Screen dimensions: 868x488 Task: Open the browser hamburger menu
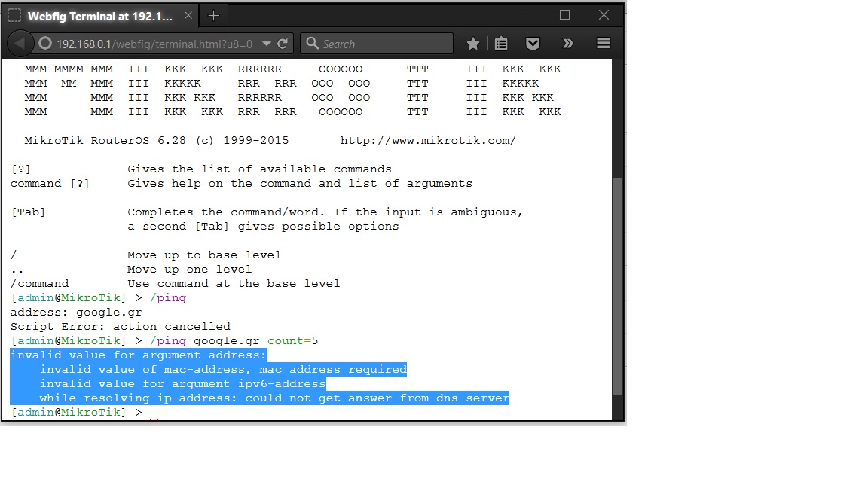604,43
